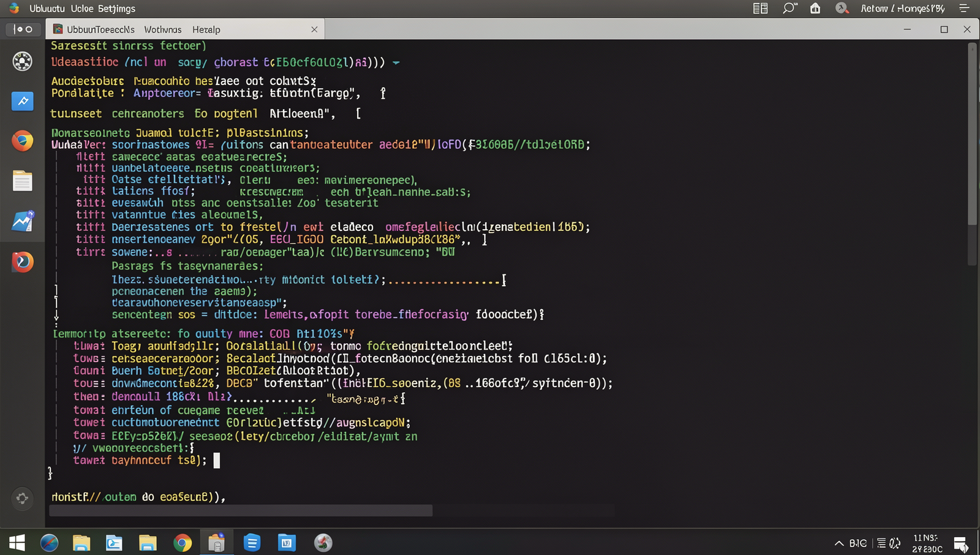980x555 pixels.
Task: Open the notification center icon in the tray
Action: 960,544
